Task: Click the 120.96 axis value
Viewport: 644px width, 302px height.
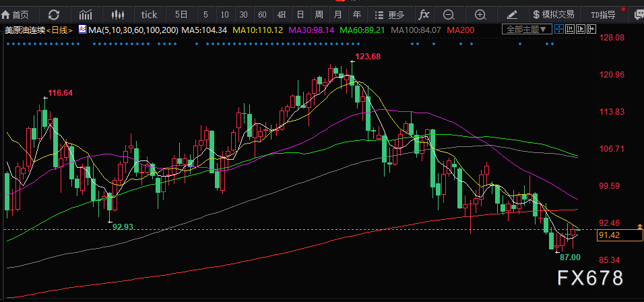Action: (612, 74)
